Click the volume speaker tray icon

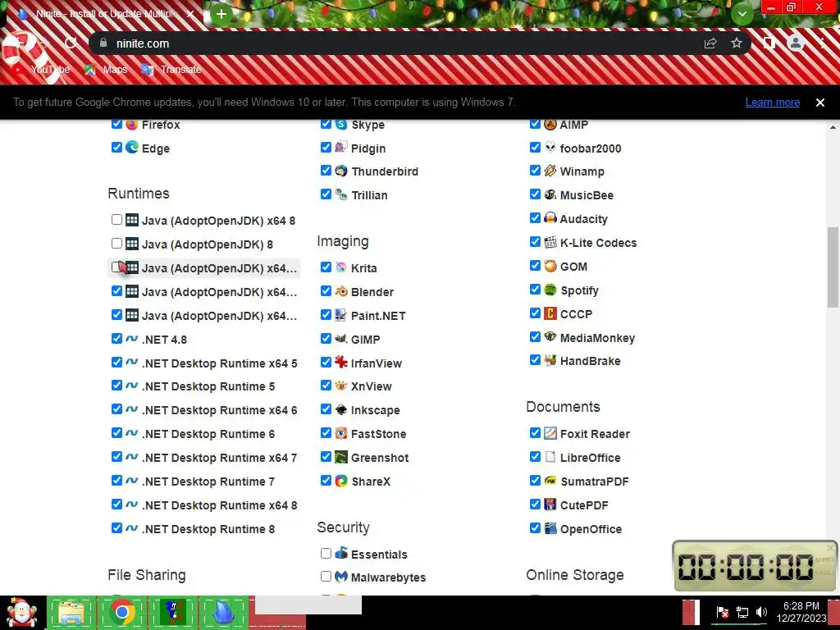tap(761, 612)
